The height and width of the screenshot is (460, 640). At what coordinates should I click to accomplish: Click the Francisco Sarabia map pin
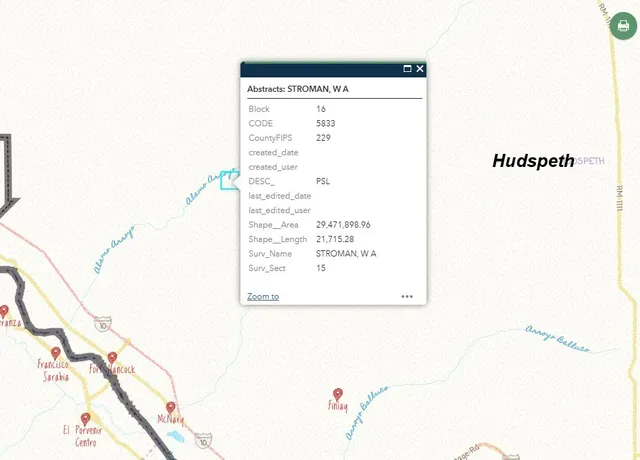55,352
